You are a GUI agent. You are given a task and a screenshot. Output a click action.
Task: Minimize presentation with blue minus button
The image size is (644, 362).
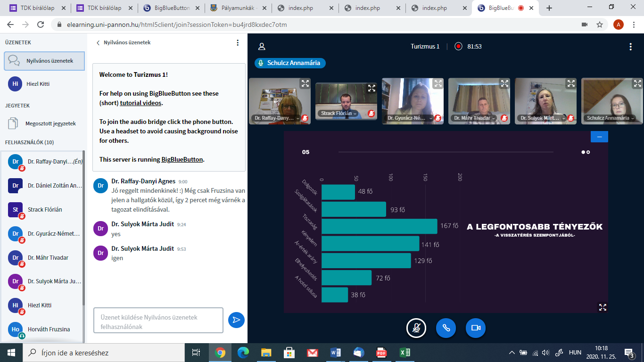[x=599, y=137]
